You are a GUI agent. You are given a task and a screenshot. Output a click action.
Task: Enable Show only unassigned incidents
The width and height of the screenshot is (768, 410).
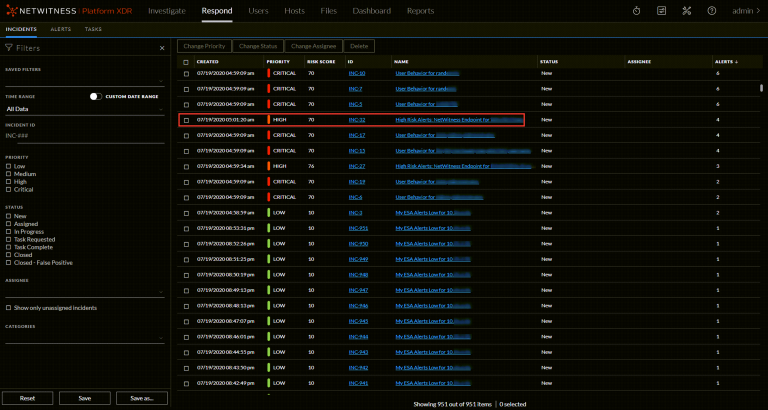point(9,307)
